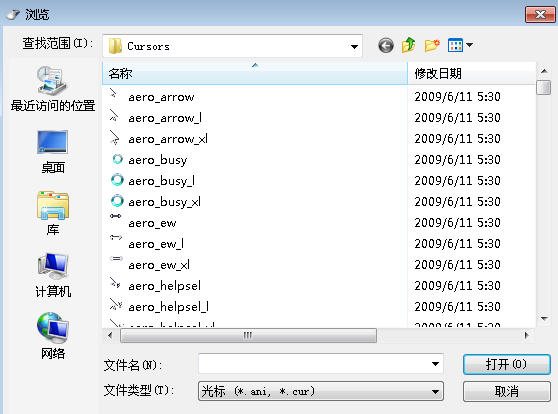Create a new folder

coord(432,45)
